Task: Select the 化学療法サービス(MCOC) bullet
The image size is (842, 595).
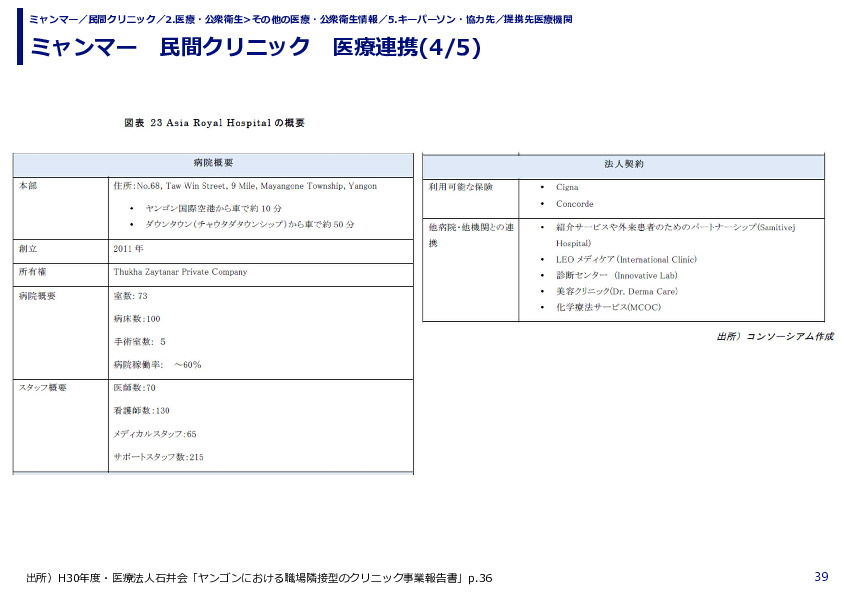Action: tap(608, 307)
